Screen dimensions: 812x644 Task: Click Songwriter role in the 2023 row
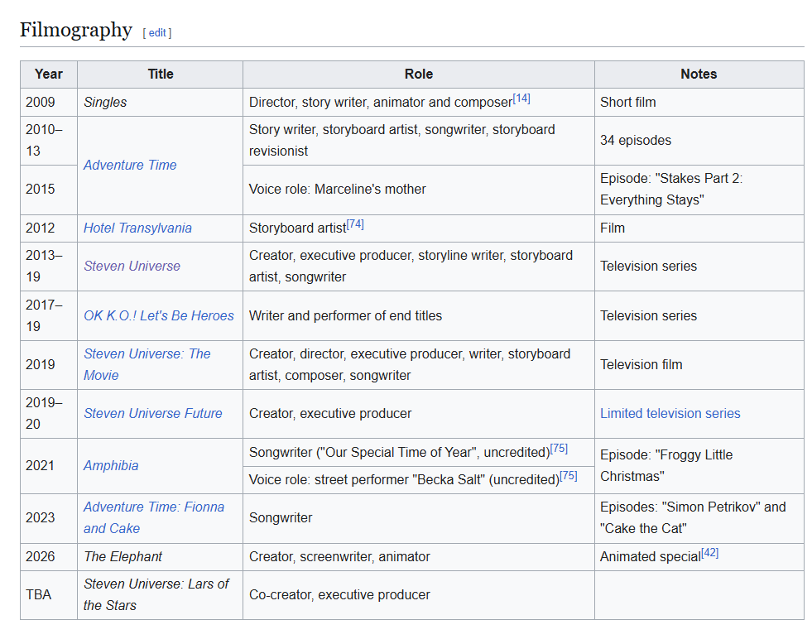pyautogui.click(x=281, y=518)
